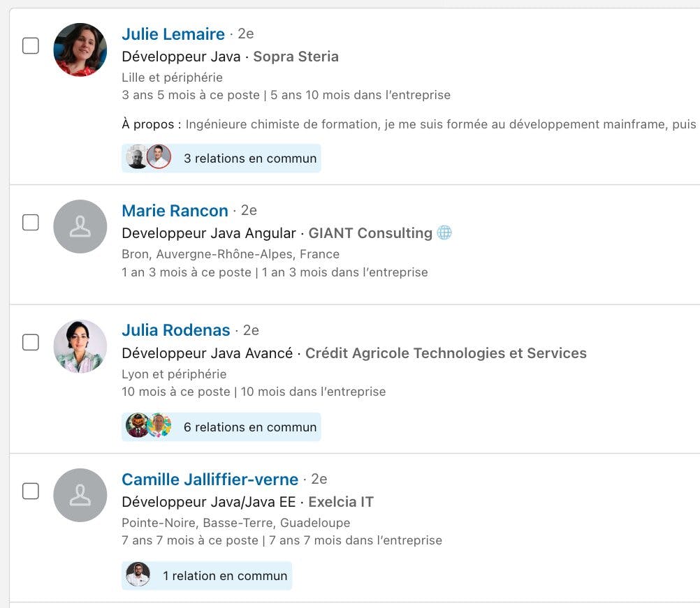Select the checkbox for Julie Lemaire

tap(31, 46)
